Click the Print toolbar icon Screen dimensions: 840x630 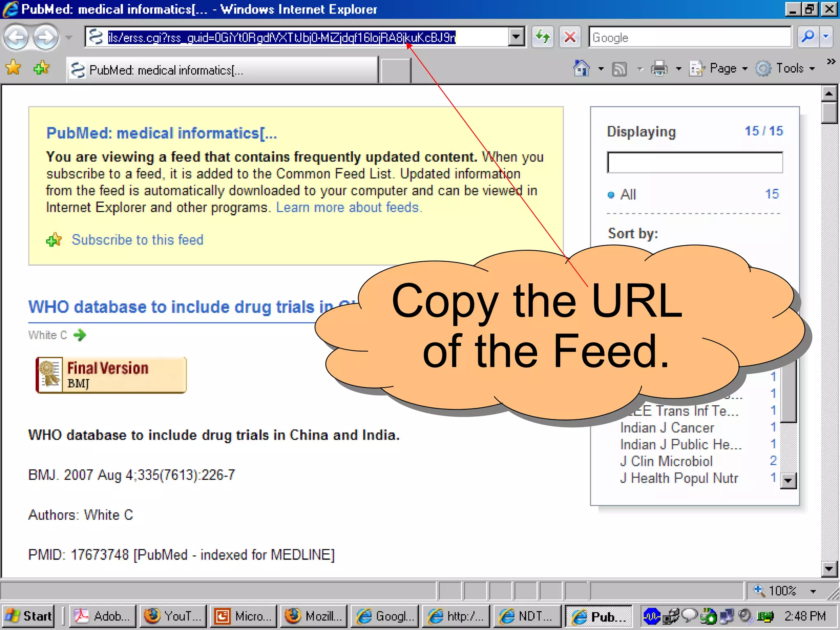click(659, 68)
